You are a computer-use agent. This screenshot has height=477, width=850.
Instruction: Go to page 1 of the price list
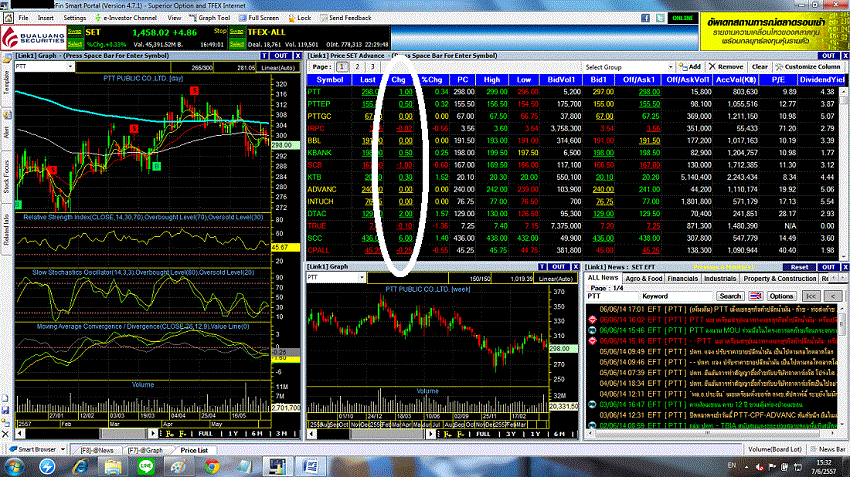tap(342, 67)
